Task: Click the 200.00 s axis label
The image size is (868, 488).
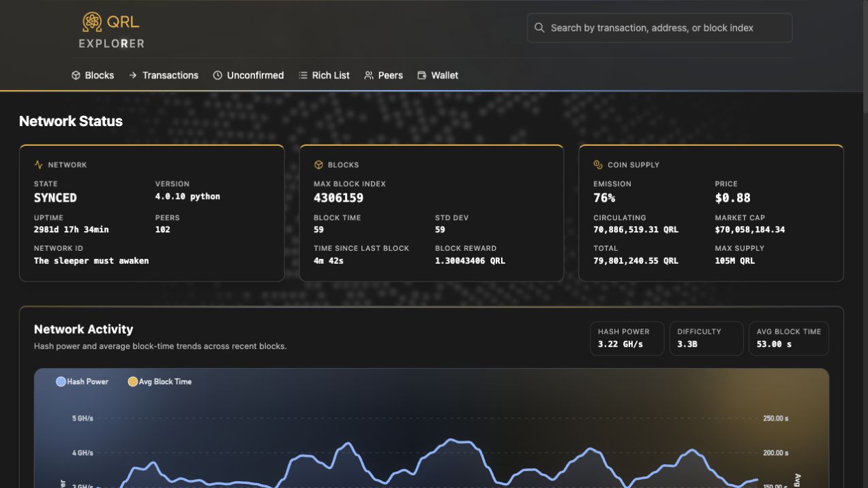Action: coord(776,453)
